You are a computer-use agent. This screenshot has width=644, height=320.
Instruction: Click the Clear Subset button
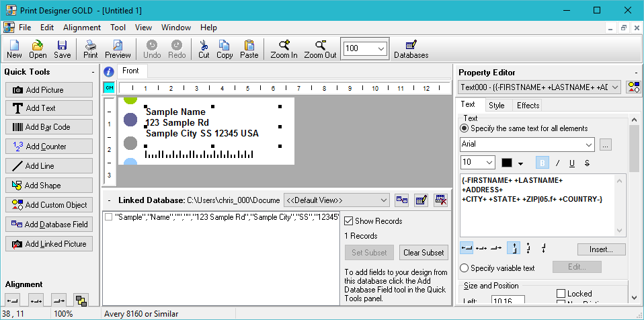(x=424, y=253)
